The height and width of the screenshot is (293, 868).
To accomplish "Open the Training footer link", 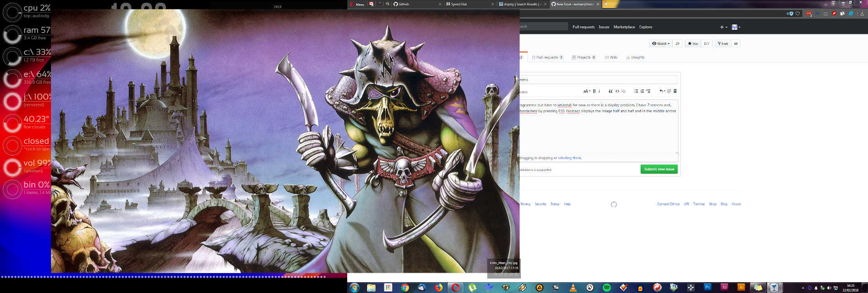I will [699, 204].
